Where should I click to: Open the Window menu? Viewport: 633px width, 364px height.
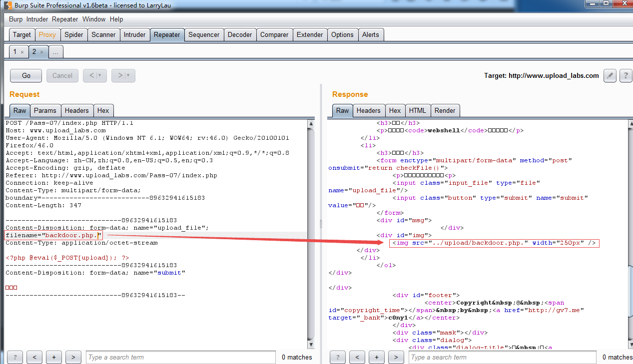coord(94,19)
